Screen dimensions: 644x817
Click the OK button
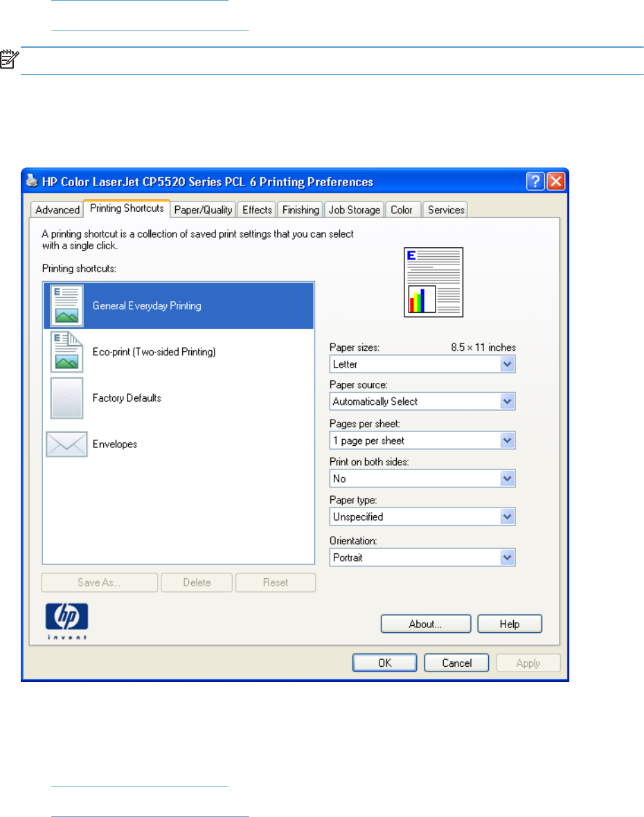[x=385, y=663]
